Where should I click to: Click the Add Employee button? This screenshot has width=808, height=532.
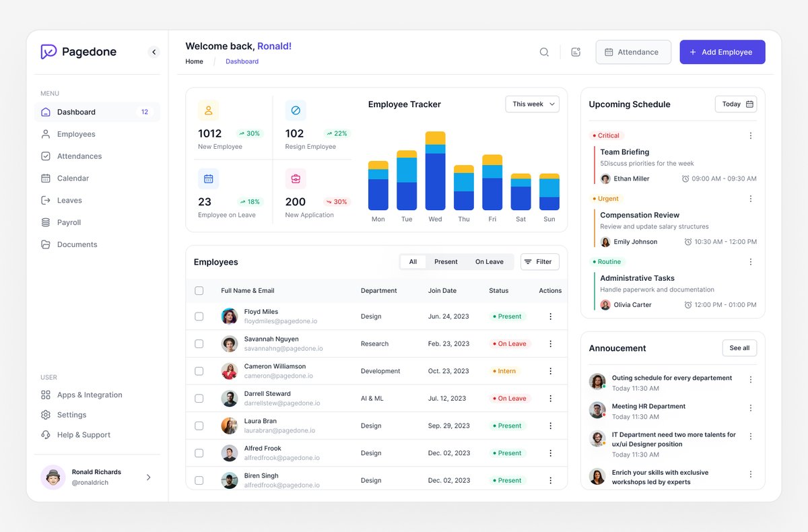(x=722, y=51)
